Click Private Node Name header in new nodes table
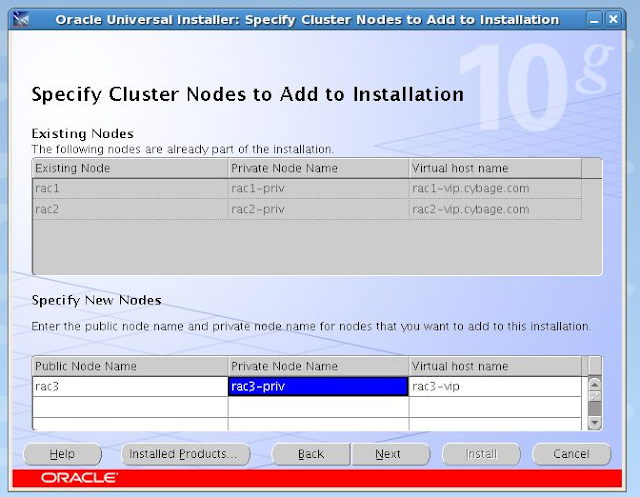Screen dimensions: 640x497 tap(318, 366)
